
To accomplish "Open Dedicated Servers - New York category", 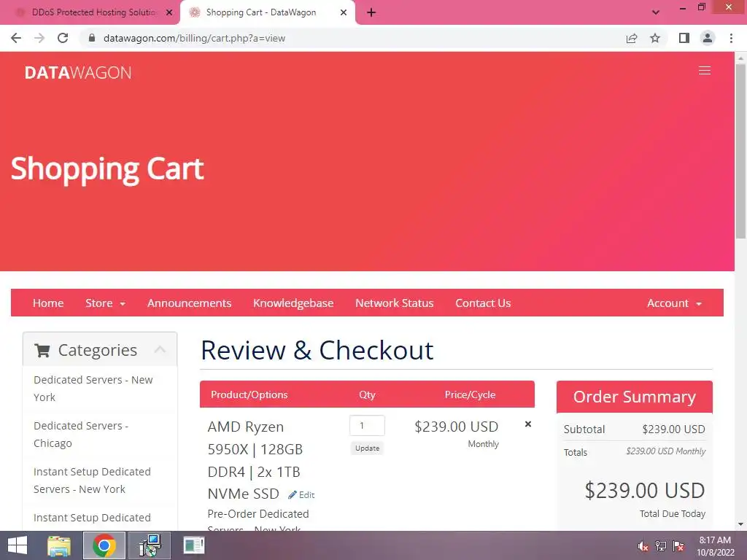I will click(x=93, y=389).
